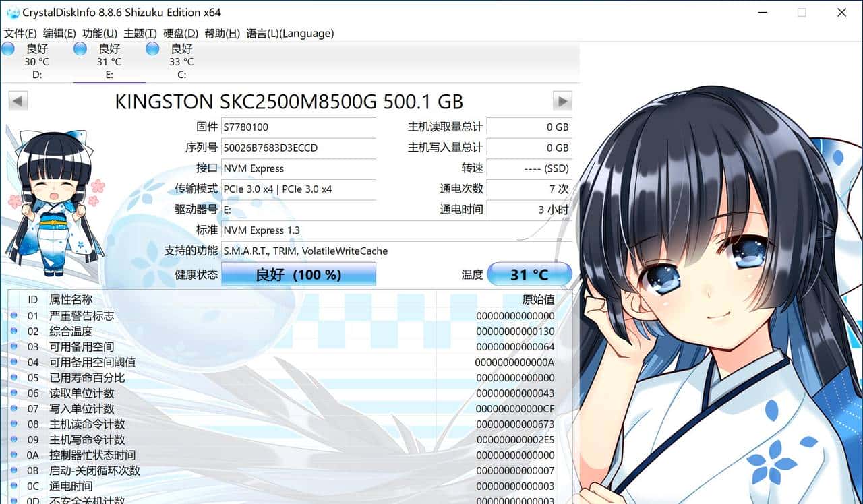This screenshot has width=863, height=504.
Task: Click the left arrow to view previous disk
Action: 17,100
